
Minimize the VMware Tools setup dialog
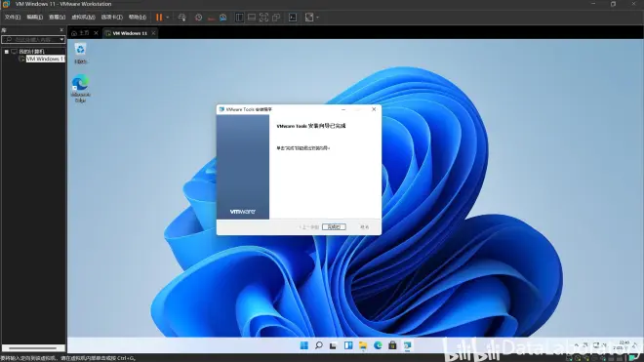point(343,109)
